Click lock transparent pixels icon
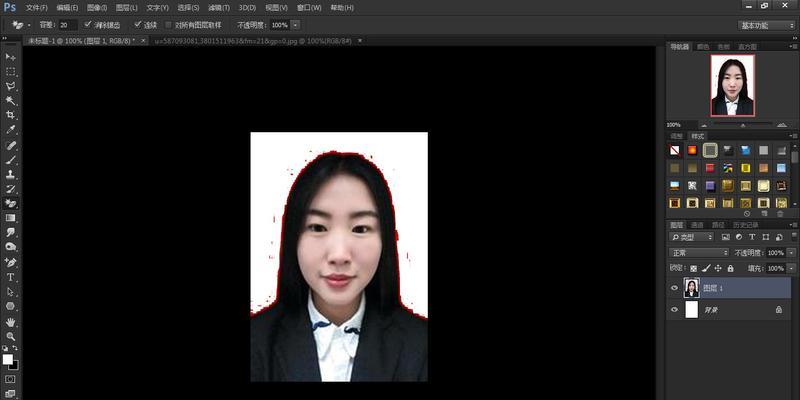The width and height of the screenshot is (800, 400). coord(694,268)
